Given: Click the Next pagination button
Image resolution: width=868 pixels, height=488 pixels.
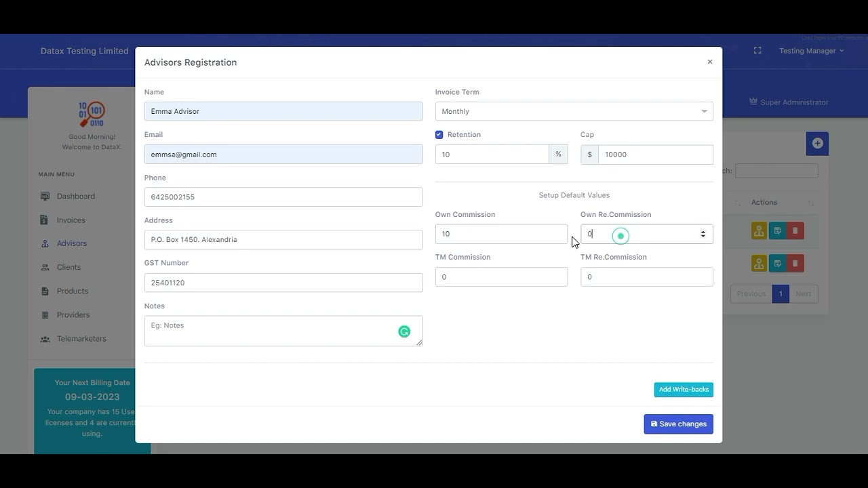Looking at the screenshot, I should (x=804, y=294).
